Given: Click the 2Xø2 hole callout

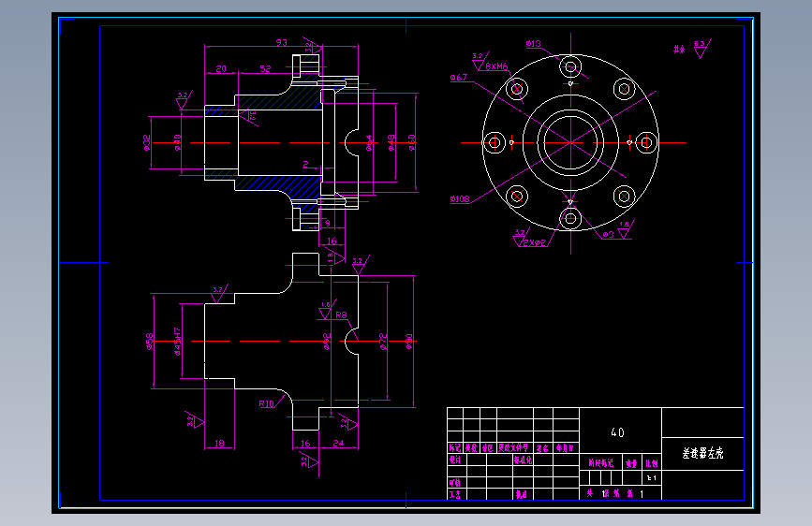Looking at the screenshot, I should (535, 242).
